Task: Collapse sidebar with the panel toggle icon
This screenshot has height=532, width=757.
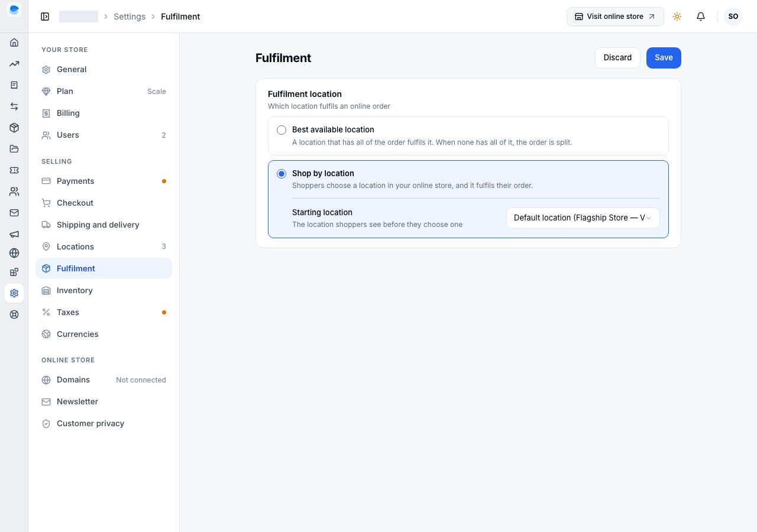Action: tap(45, 17)
